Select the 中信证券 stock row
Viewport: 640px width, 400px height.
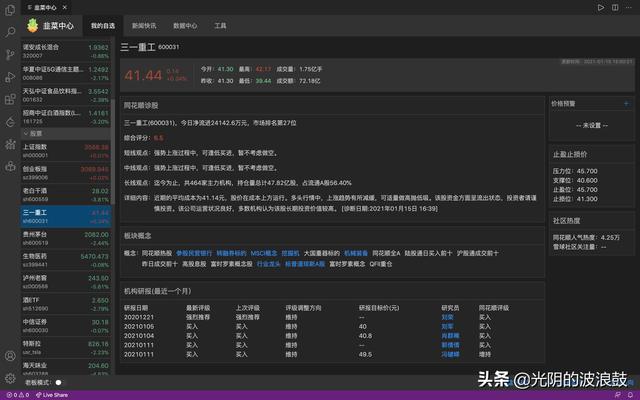coord(66,326)
